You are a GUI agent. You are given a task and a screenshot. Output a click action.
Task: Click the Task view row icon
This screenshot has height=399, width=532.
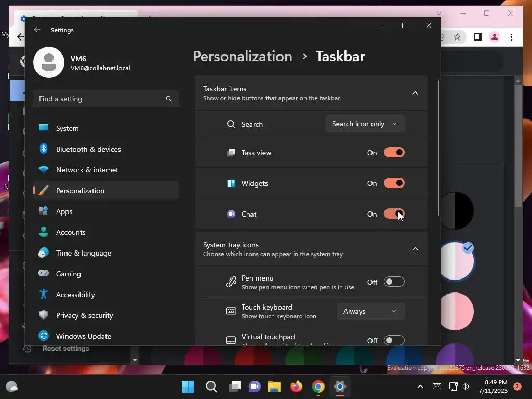point(231,153)
